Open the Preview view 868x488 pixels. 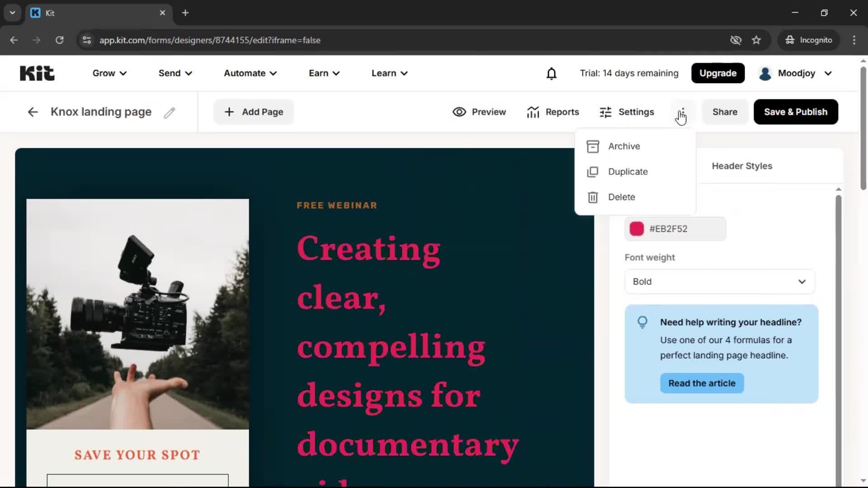[479, 112]
